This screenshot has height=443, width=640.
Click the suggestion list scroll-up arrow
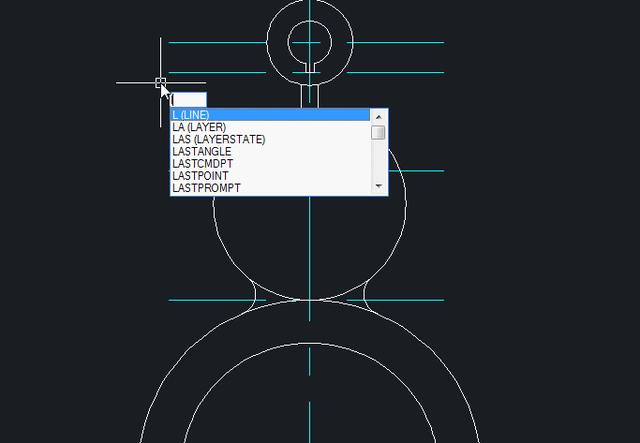click(378, 117)
